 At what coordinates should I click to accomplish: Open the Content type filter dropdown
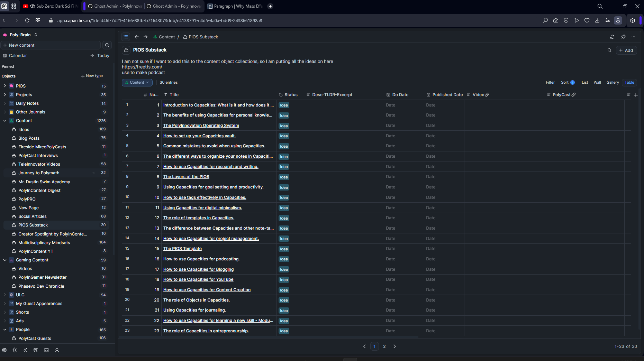(137, 82)
